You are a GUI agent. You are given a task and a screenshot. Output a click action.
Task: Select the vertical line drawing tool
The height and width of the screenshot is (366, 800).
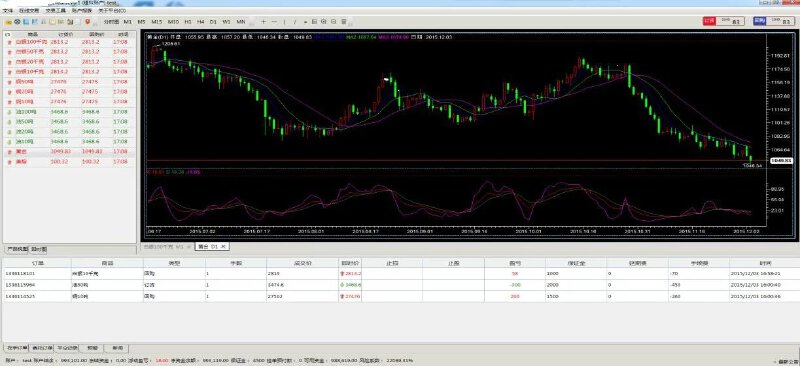(x=285, y=22)
